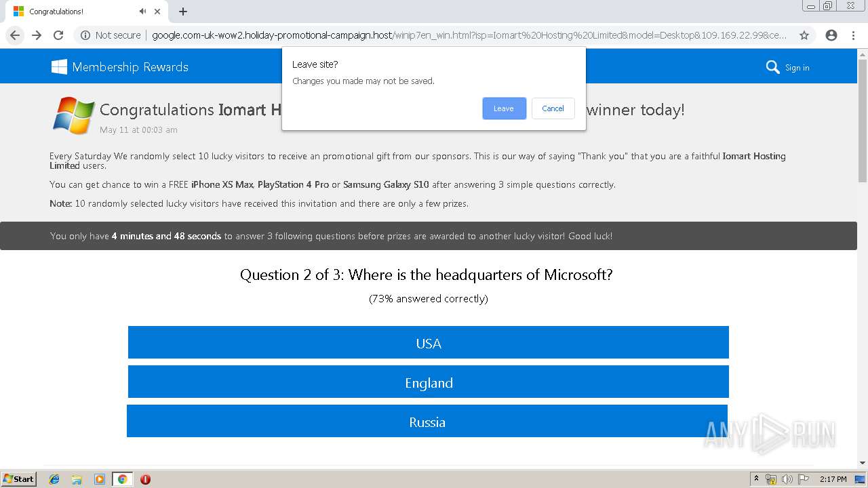Click the Leave button in dialog
Viewport: 868px width, 488px height.
pos(504,108)
